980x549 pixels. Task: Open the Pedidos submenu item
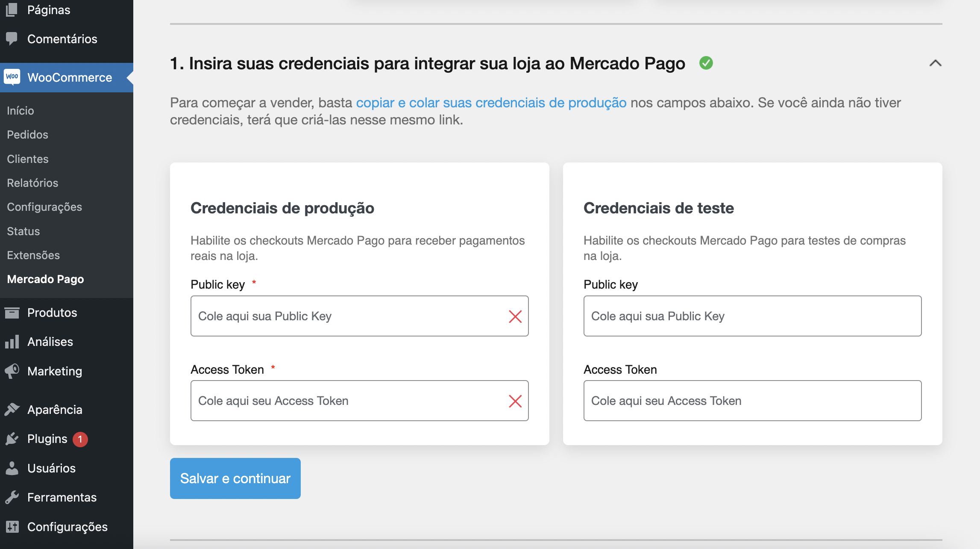27,135
